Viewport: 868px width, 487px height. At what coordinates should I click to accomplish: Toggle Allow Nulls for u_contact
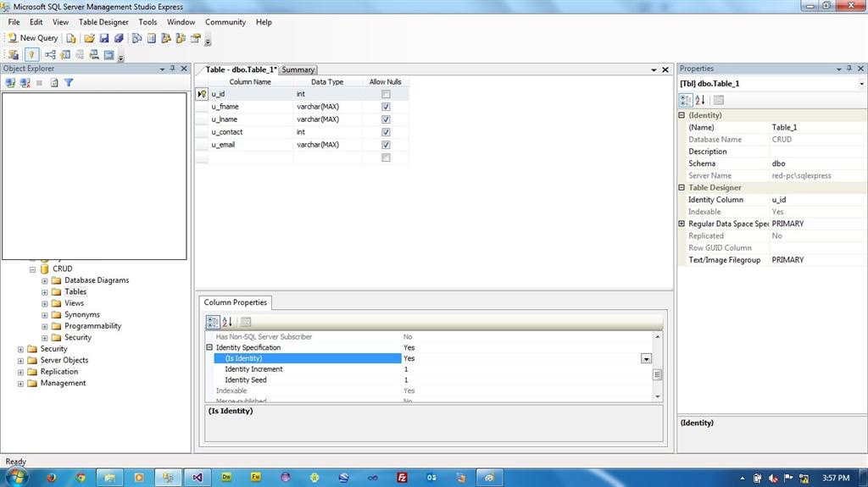(386, 132)
